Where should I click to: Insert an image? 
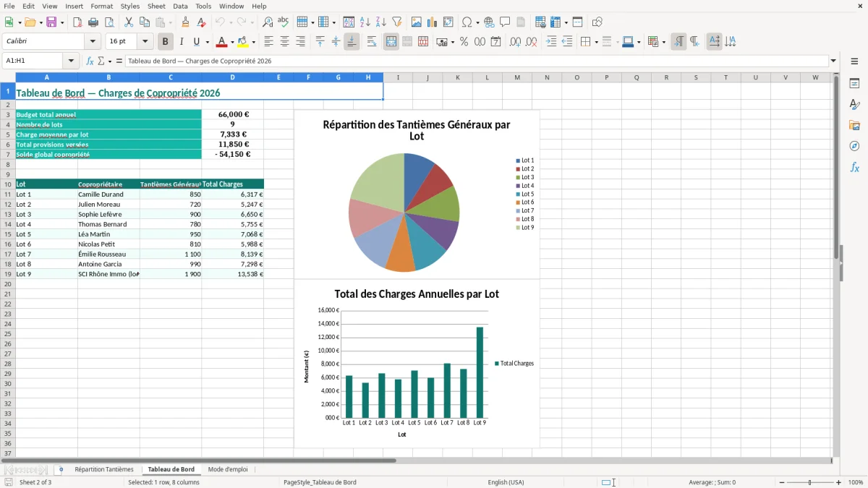tap(417, 22)
